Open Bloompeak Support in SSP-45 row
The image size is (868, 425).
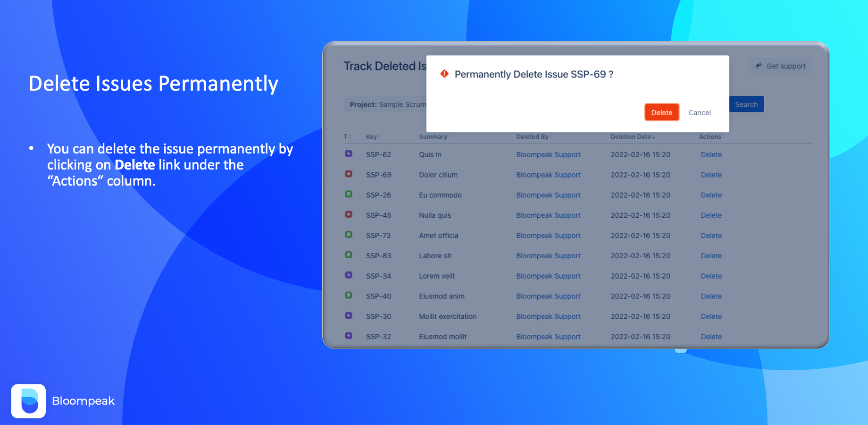coord(548,215)
